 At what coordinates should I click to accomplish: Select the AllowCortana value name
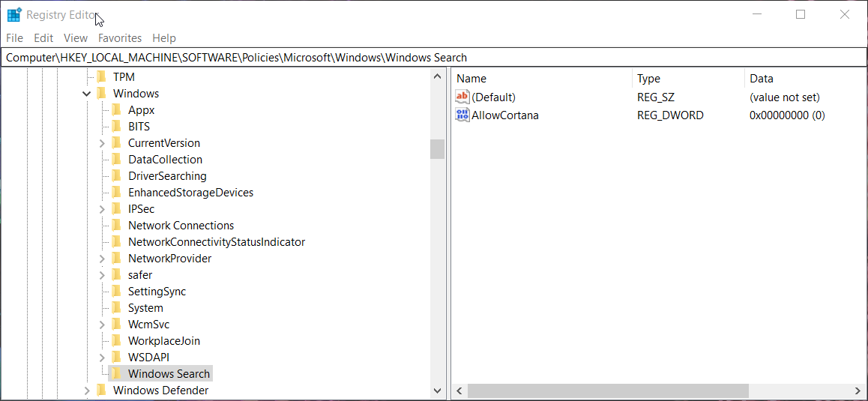[505, 115]
